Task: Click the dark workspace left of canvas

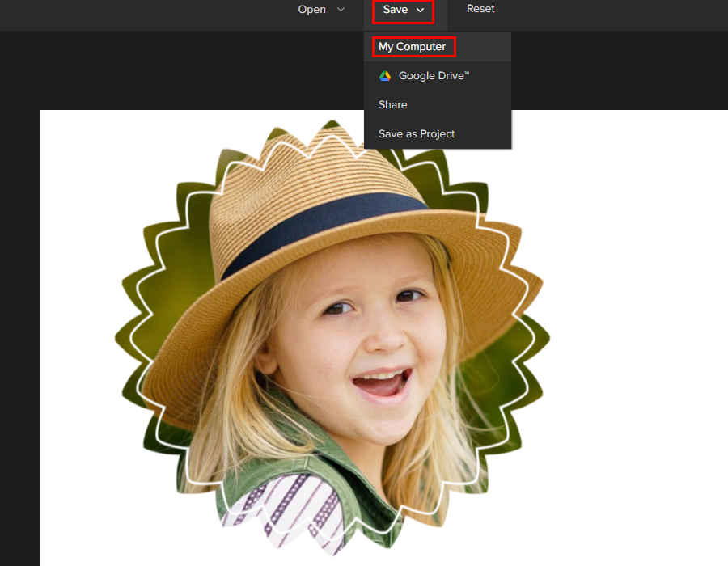Action: pyautogui.click(x=19, y=323)
